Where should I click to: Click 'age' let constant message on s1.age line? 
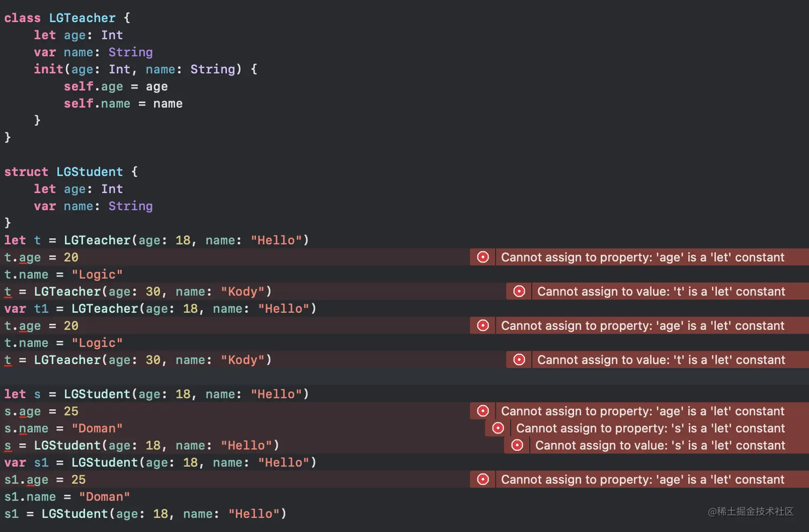tap(643, 480)
